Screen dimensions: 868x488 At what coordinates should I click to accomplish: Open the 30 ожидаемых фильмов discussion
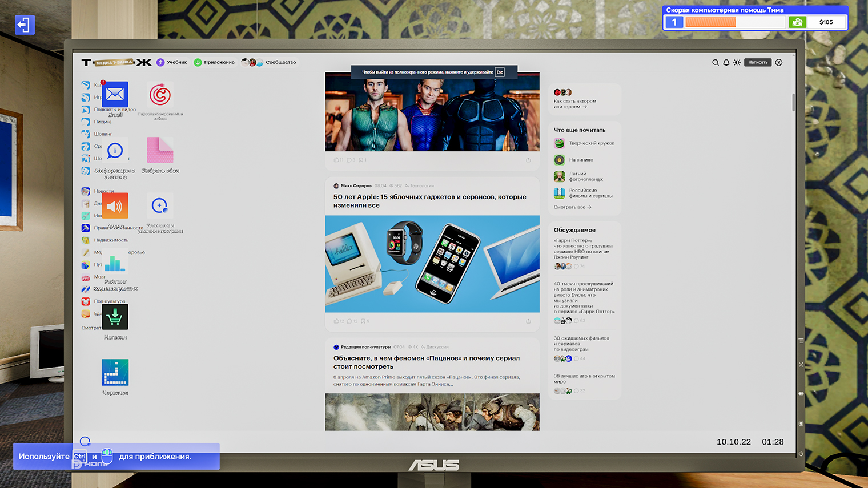click(x=581, y=344)
